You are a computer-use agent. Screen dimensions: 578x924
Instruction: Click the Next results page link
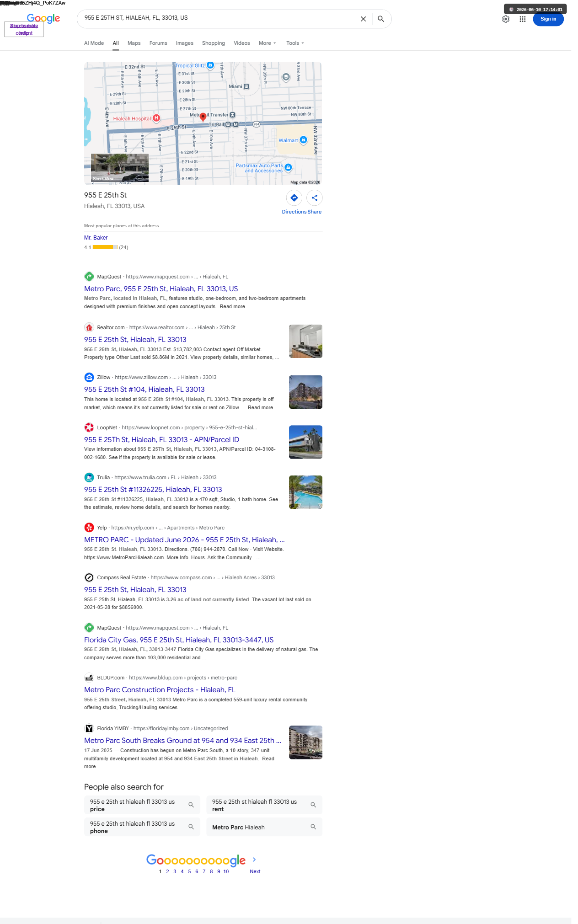[x=255, y=871]
